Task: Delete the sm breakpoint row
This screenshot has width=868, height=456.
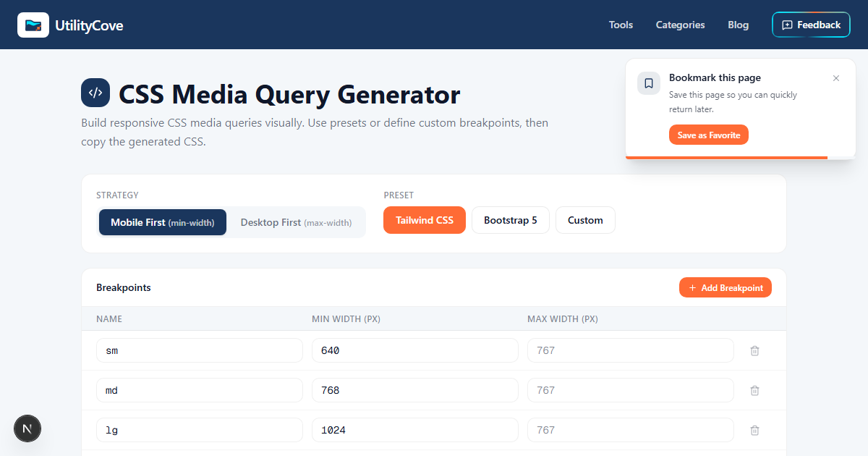Action: click(754, 350)
